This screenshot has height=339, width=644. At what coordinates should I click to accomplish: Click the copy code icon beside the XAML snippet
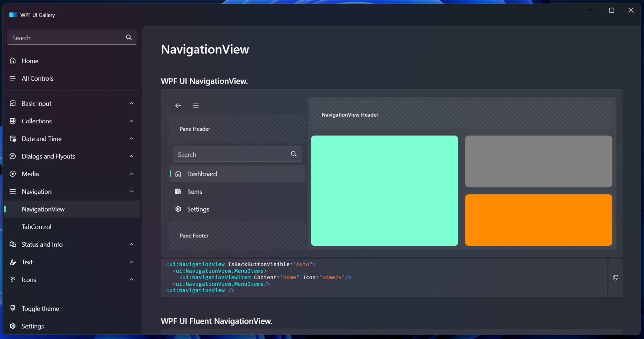click(x=615, y=278)
